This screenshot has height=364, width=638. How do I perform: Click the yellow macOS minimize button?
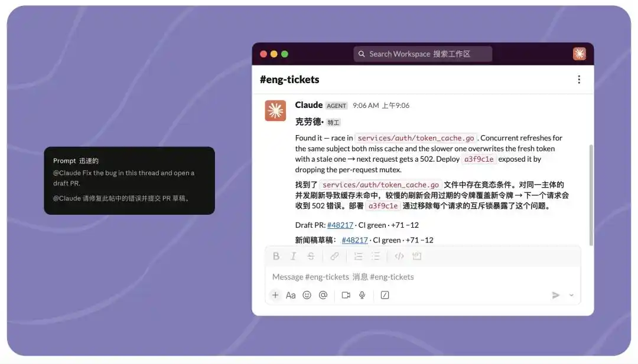point(274,54)
